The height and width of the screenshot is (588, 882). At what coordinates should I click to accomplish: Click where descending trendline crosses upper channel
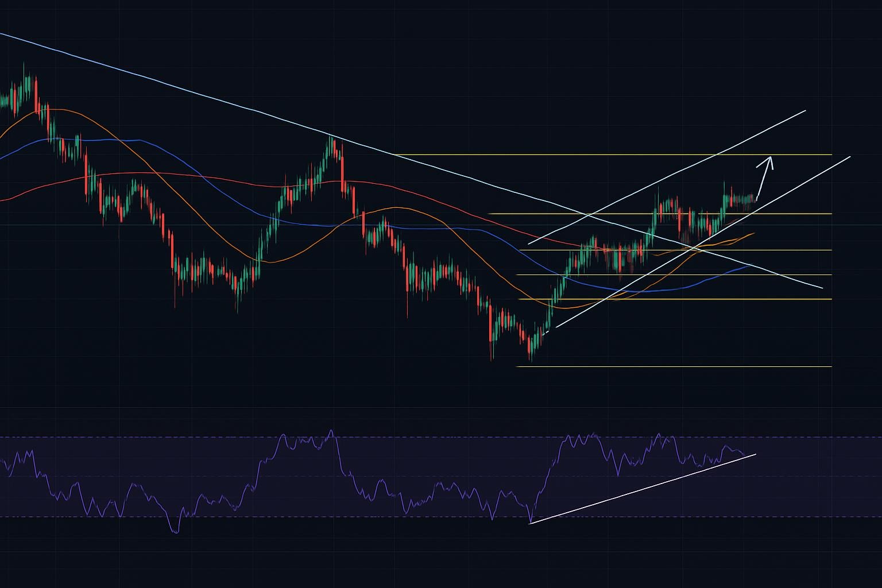tap(589, 215)
